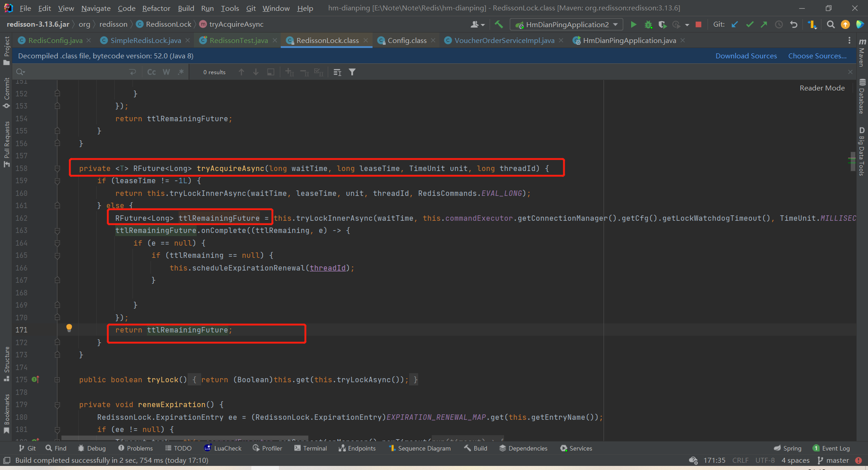Push commits with Git green arrow

coord(764,24)
